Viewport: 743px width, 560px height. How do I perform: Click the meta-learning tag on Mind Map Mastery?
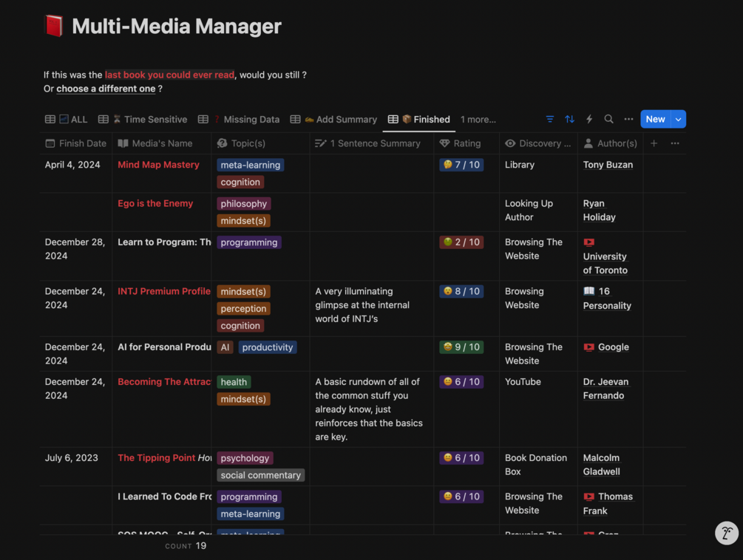[x=250, y=165]
